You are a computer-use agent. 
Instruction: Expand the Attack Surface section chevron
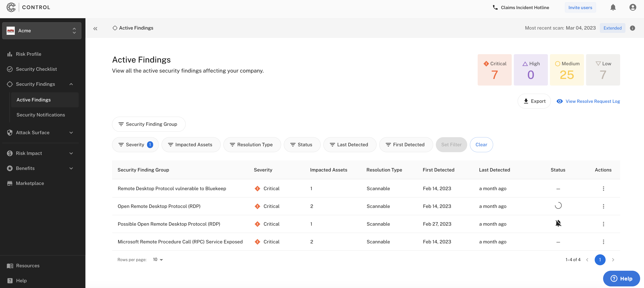tap(71, 133)
